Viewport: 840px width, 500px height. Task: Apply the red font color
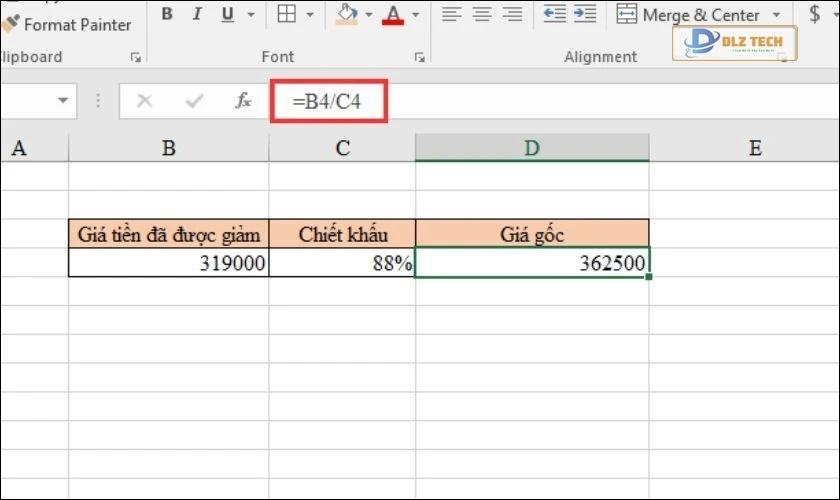coord(392,14)
